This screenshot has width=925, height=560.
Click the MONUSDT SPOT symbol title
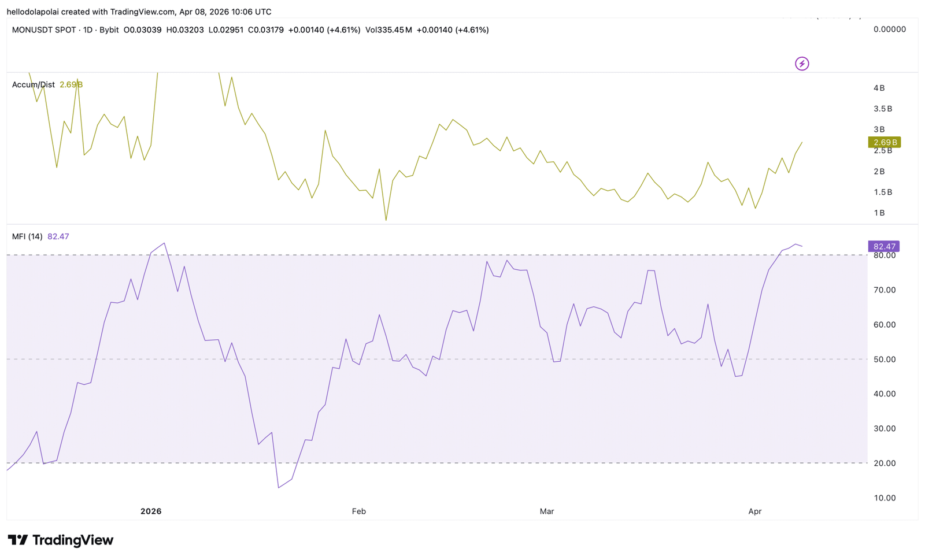pos(44,30)
